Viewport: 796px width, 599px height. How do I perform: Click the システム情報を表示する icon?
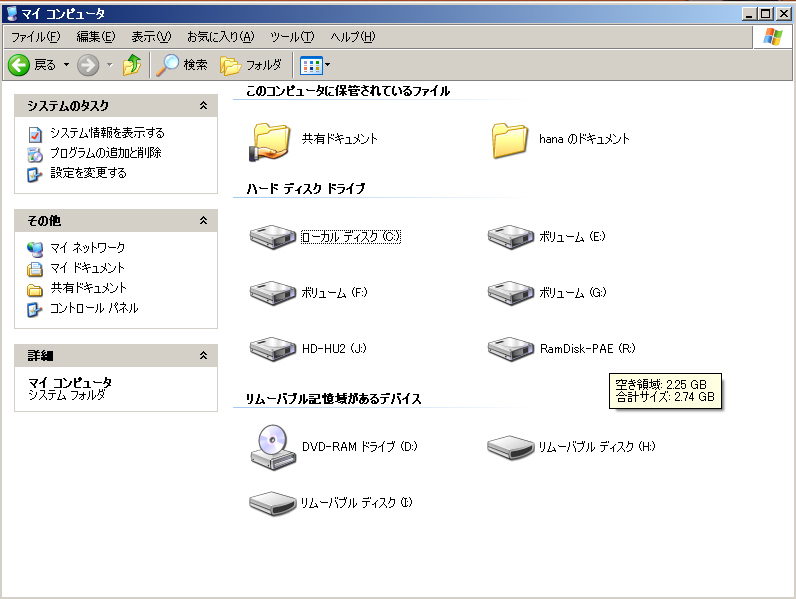pos(35,134)
